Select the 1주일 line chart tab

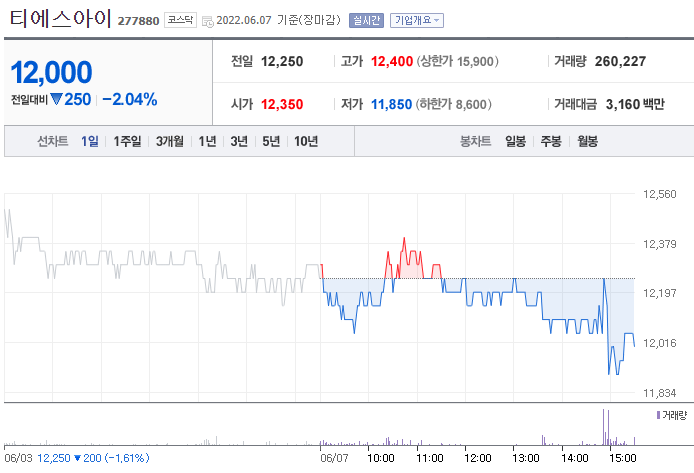click(x=127, y=141)
